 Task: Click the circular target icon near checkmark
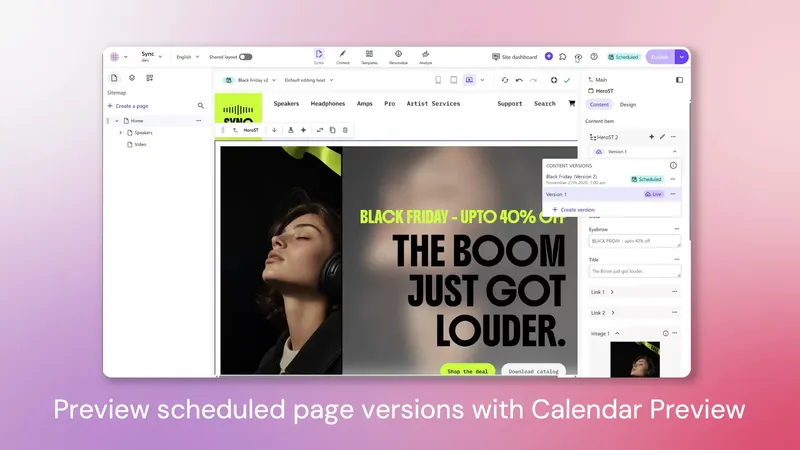(554, 80)
